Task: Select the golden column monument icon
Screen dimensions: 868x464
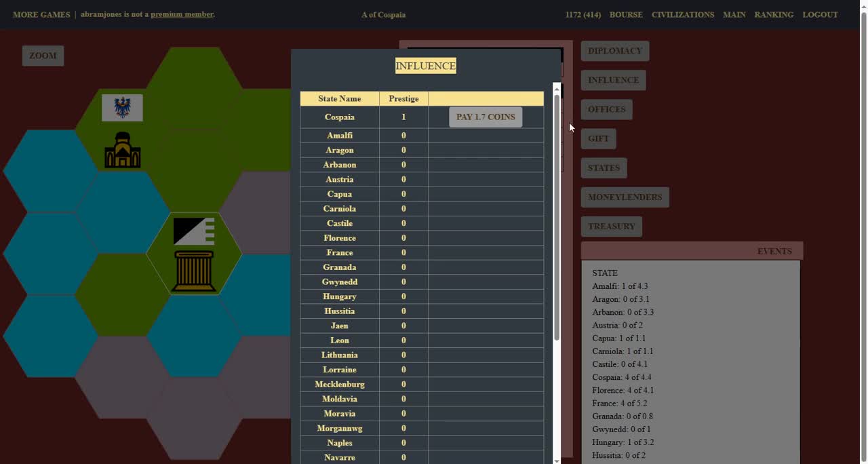Action: [x=194, y=271]
